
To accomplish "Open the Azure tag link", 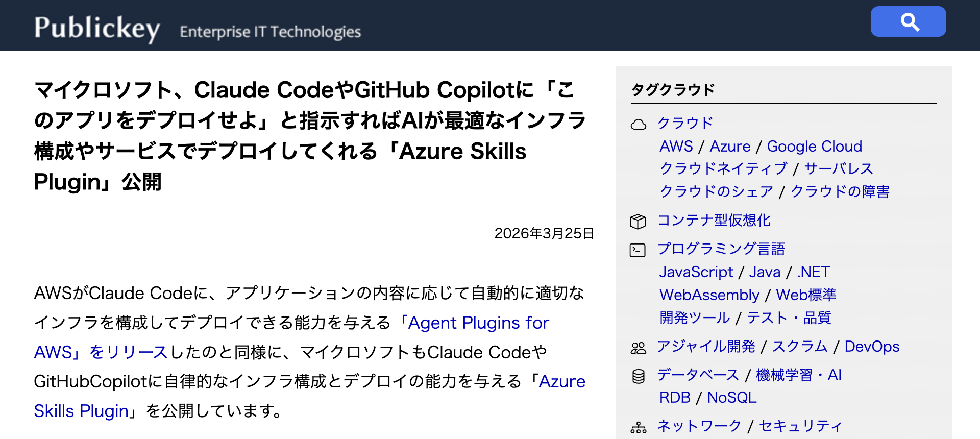I will [730, 147].
